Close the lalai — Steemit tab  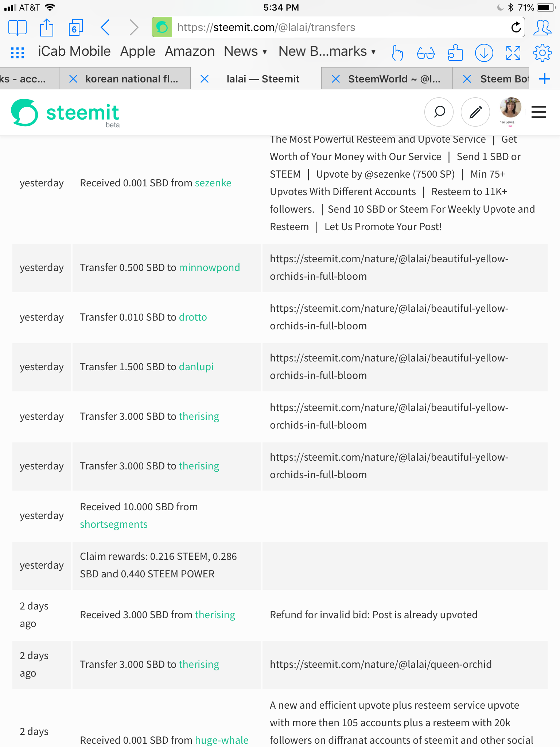205,79
